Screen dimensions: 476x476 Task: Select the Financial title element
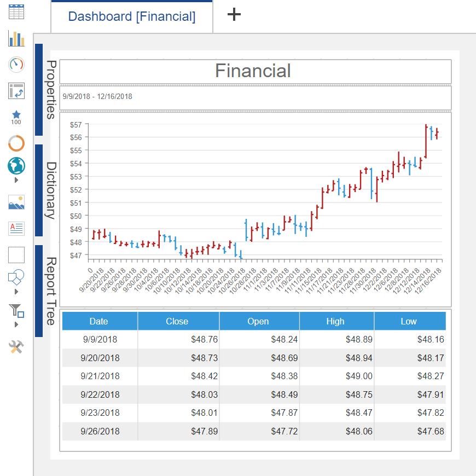click(256, 71)
